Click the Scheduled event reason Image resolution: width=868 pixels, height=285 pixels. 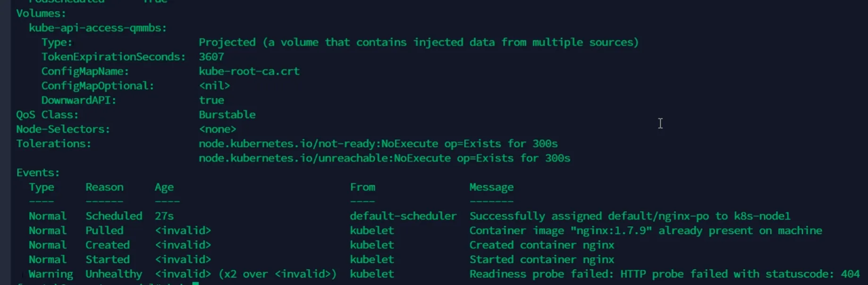tap(113, 216)
